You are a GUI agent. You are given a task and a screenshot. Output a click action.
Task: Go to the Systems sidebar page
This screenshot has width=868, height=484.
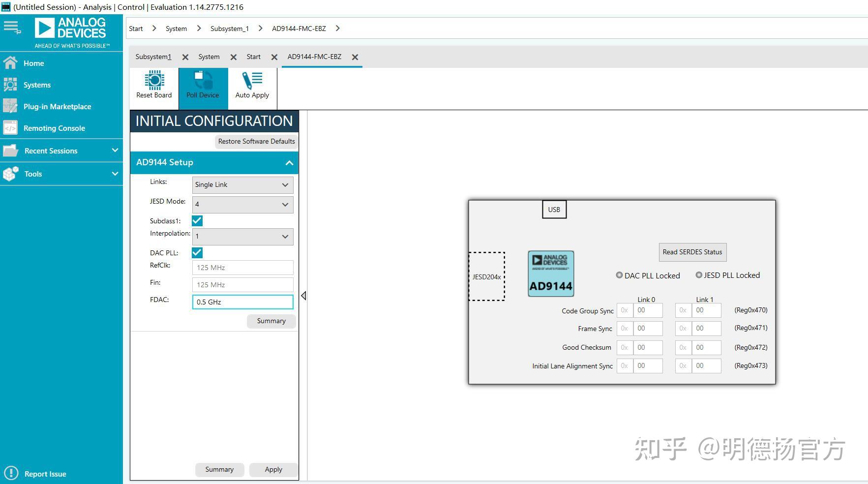(37, 85)
